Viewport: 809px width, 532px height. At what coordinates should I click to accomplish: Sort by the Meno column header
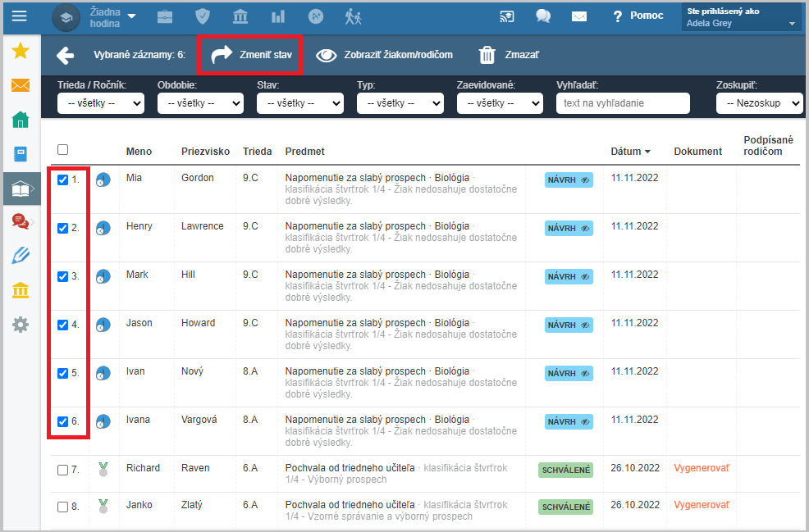pyautogui.click(x=139, y=152)
